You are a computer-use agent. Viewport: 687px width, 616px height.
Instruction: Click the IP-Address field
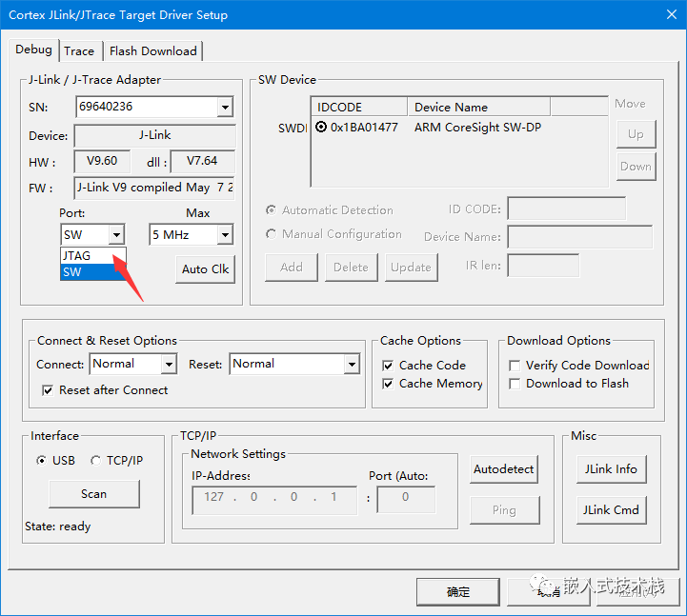[274, 500]
